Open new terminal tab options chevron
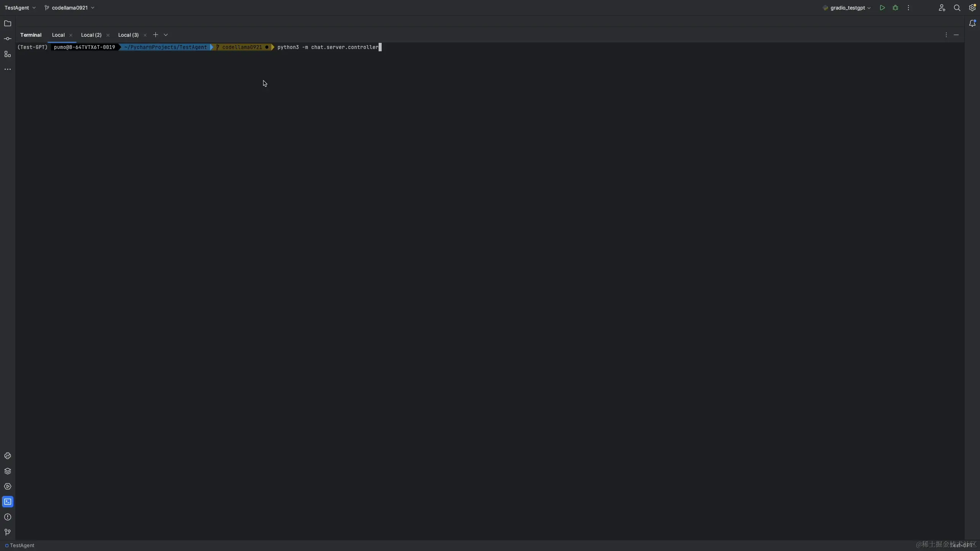This screenshot has height=551, width=980. (165, 35)
